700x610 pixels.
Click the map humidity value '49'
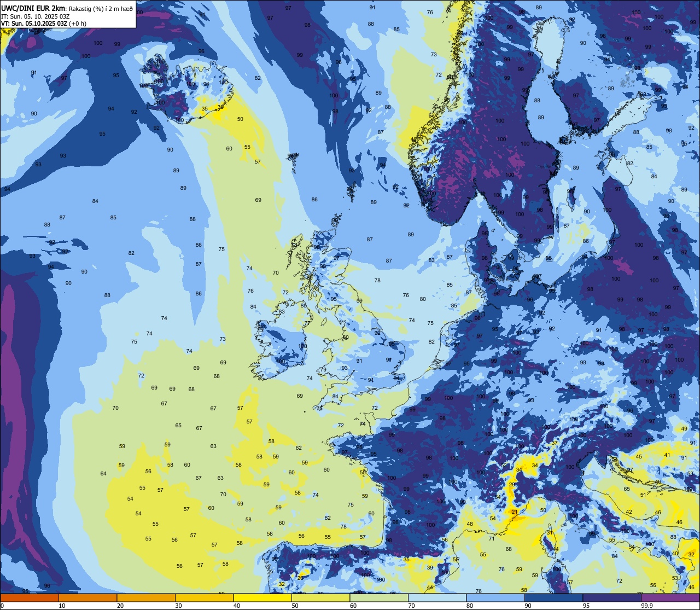684,429
